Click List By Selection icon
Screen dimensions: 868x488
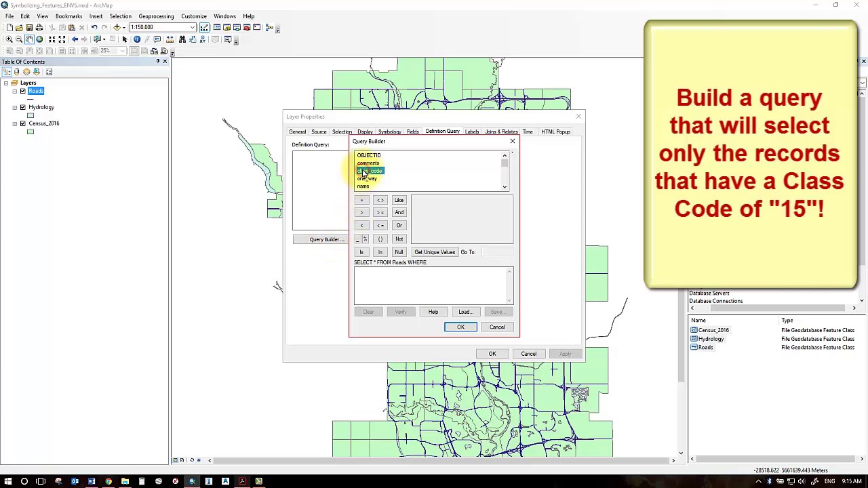36,72
